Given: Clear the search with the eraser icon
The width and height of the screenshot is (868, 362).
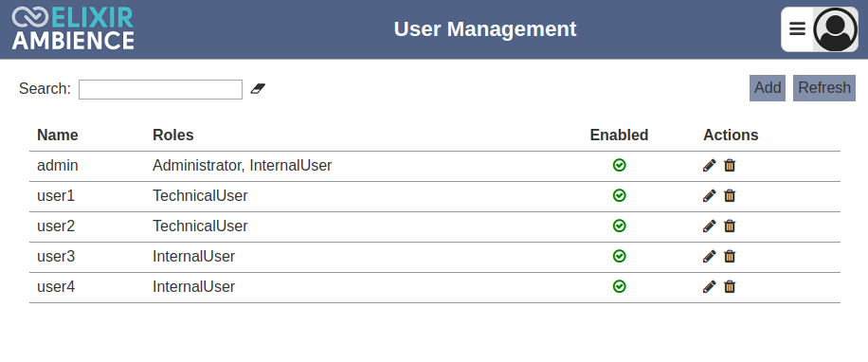Looking at the screenshot, I should pyautogui.click(x=258, y=88).
